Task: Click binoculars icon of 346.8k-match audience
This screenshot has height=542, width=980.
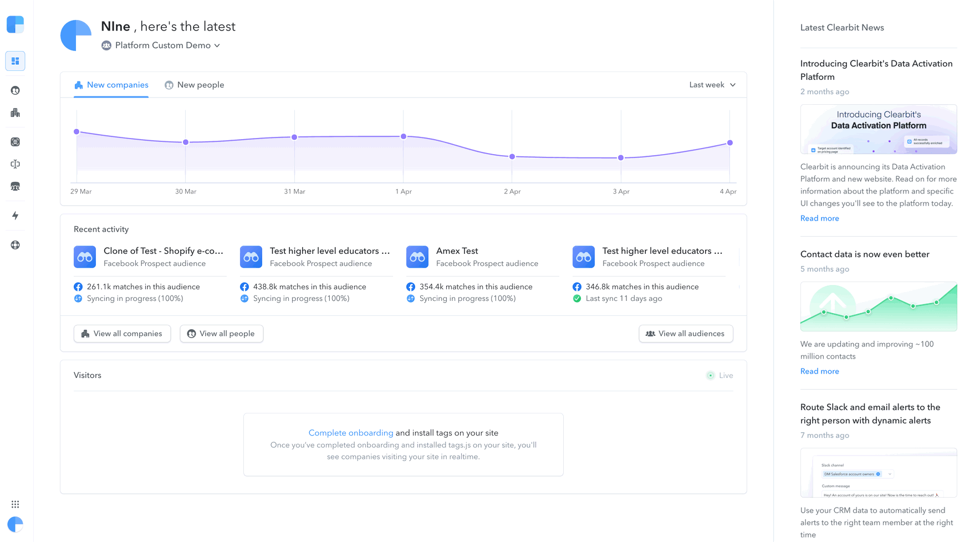Action: pos(584,257)
